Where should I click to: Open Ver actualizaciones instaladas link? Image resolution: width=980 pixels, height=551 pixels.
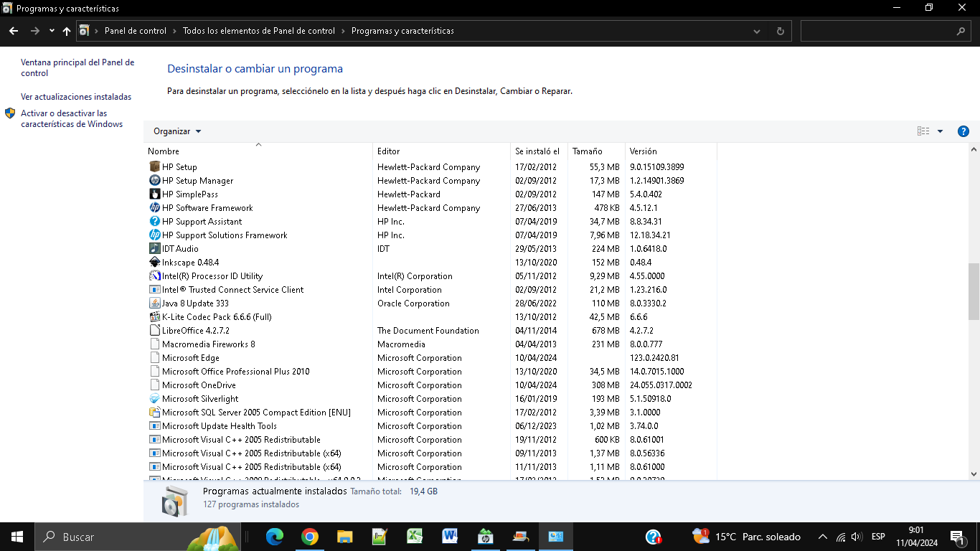pos(76,96)
